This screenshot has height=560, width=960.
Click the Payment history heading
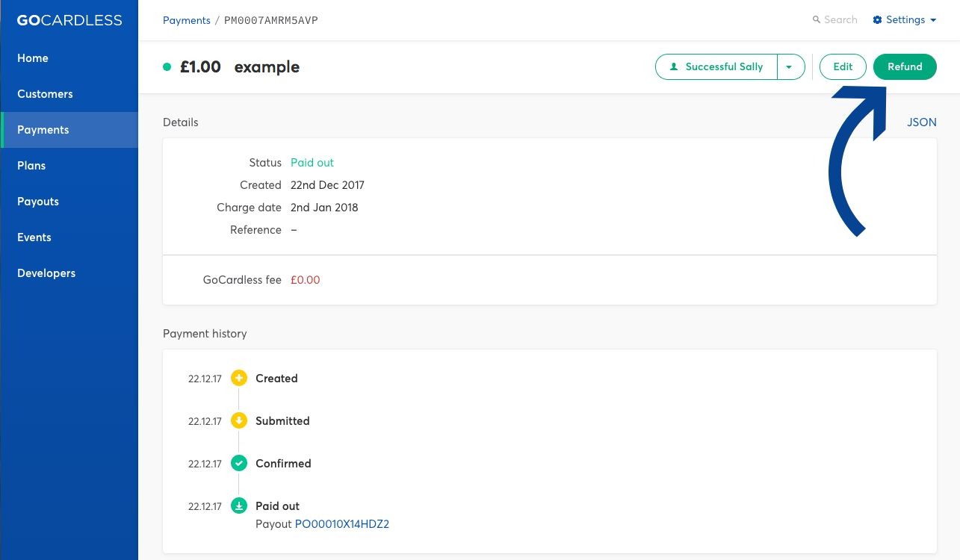205,334
